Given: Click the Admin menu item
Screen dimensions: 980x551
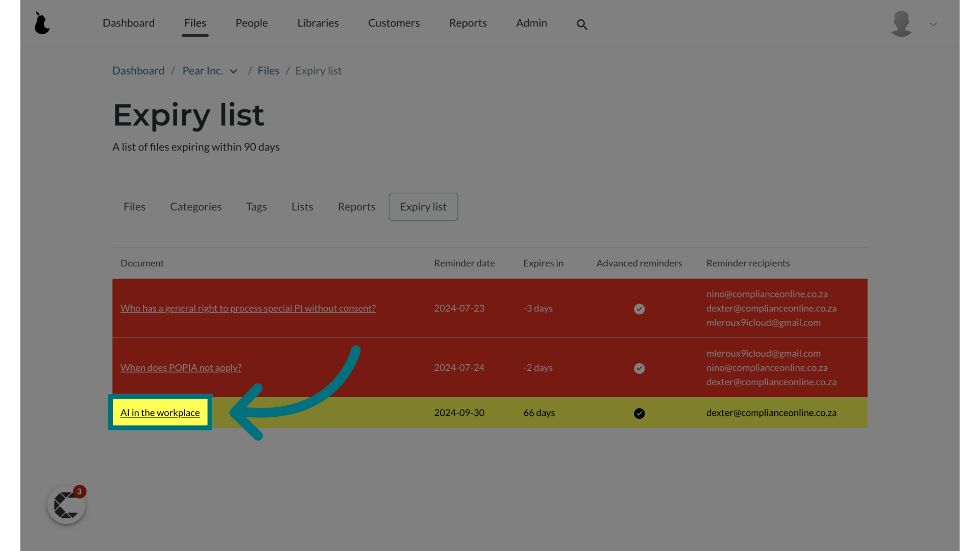Looking at the screenshot, I should pos(532,23).
